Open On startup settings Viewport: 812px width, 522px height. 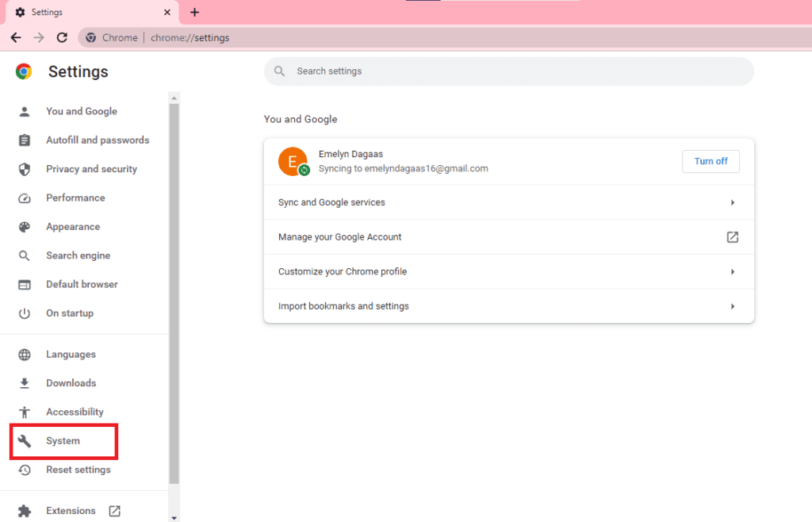click(70, 313)
